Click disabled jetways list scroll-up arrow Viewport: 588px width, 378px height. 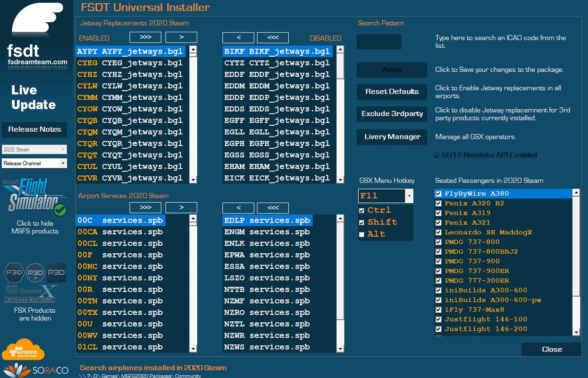coord(340,49)
